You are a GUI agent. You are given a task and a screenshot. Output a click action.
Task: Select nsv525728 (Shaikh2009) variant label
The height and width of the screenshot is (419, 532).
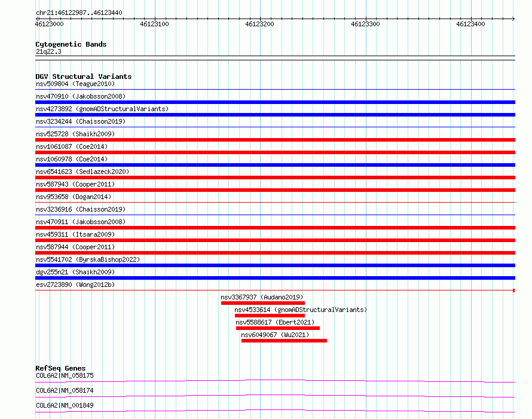(x=75, y=134)
